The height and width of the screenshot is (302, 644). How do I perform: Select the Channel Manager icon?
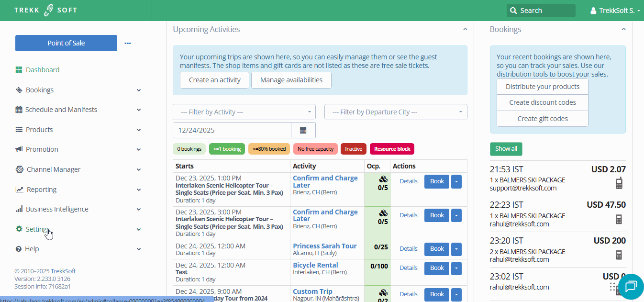(19, 169)
